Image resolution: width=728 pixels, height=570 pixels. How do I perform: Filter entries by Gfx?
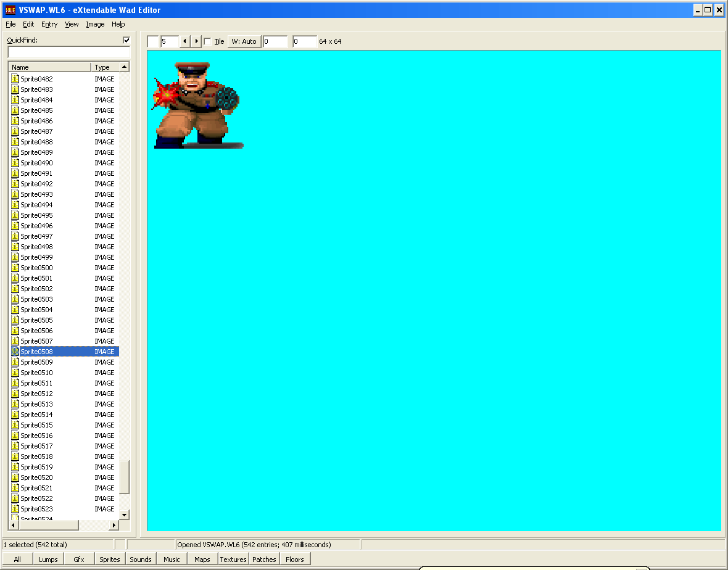[79, 560]
